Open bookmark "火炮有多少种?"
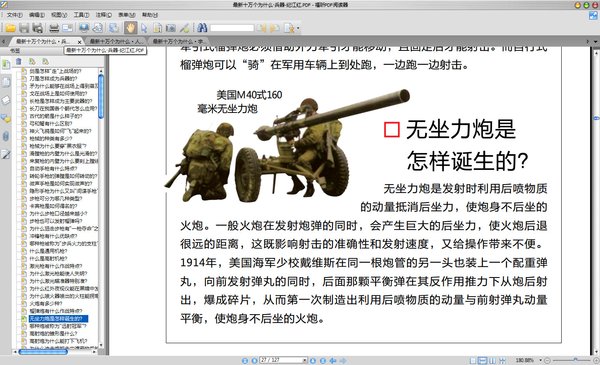The height and width of the screenshot is (365, 600). 45,303
